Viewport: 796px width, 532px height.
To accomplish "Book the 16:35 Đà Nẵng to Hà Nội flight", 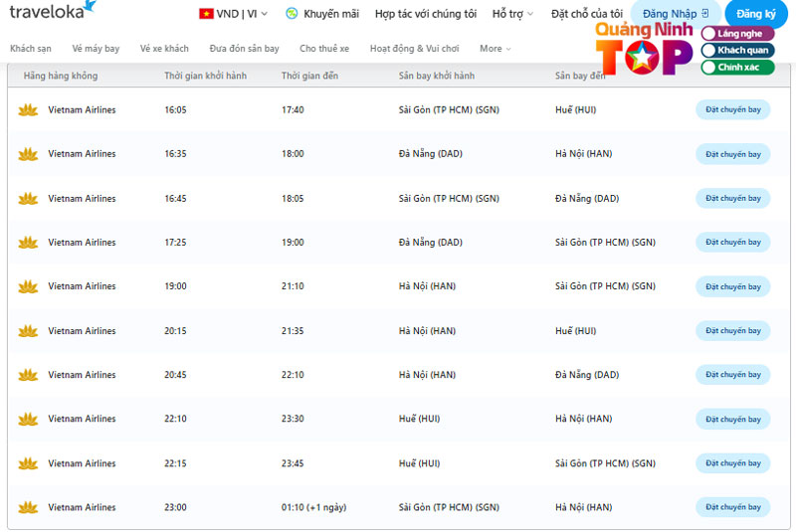I will [x=732, y=154].
